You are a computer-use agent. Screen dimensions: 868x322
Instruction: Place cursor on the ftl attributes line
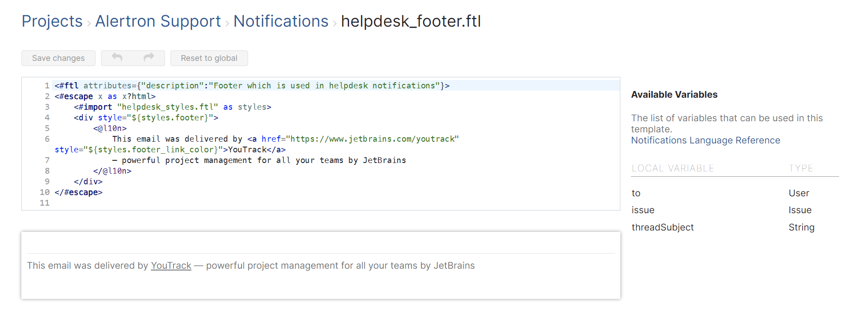pyautogui.click(x=252, y=86)
